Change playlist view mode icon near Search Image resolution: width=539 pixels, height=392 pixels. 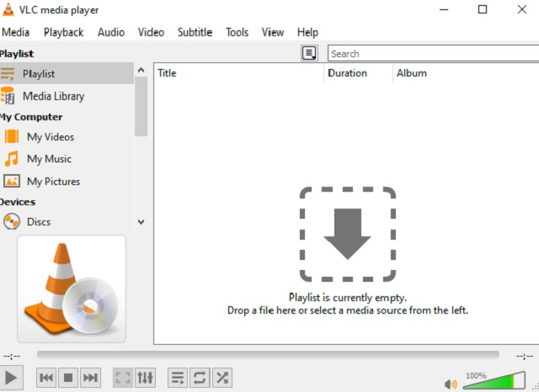pos(309,53)
